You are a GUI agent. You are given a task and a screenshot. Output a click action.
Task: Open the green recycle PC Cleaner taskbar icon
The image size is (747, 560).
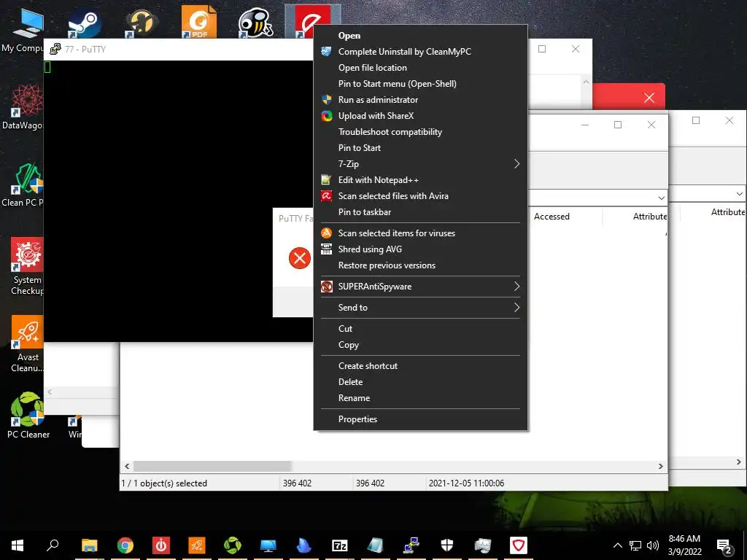233,545
